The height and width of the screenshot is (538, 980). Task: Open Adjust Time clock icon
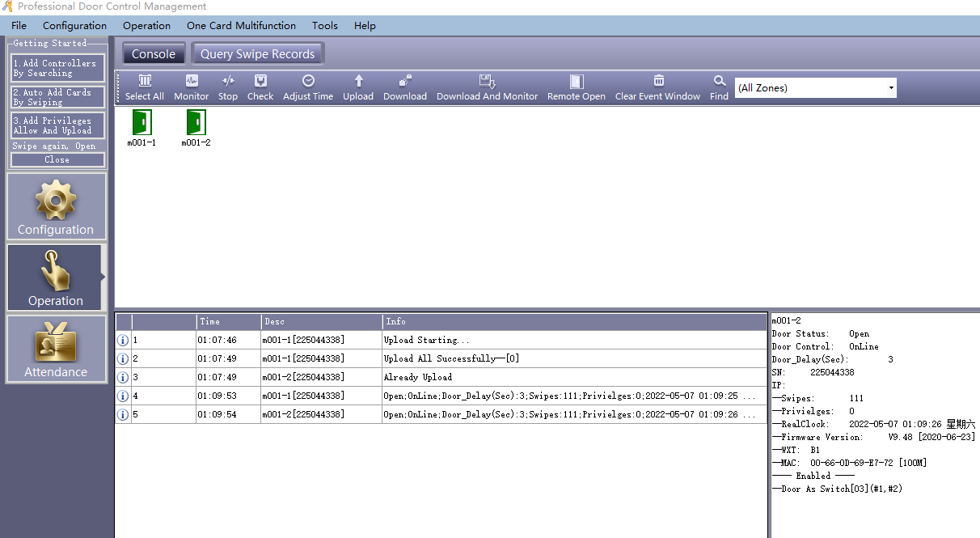click(308, 87)
